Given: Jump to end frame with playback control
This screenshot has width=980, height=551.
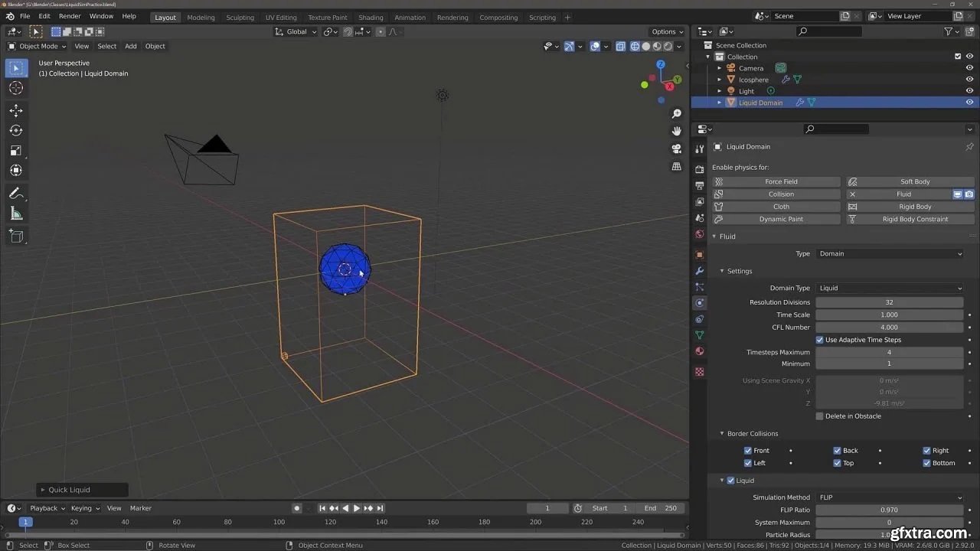Looking at the screenshot, I should tap(381, 507).
